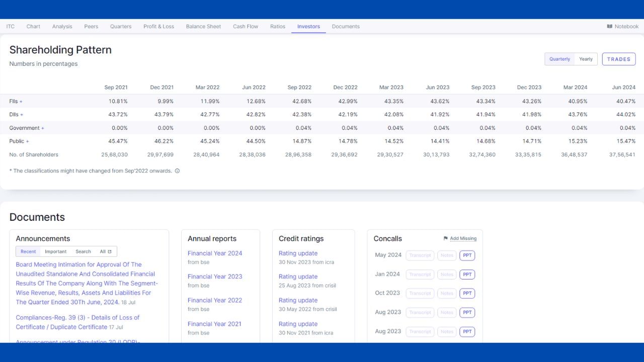644x362 pixels.
Task: Click the No. of Shareholders row label
Action: point(34,155)
